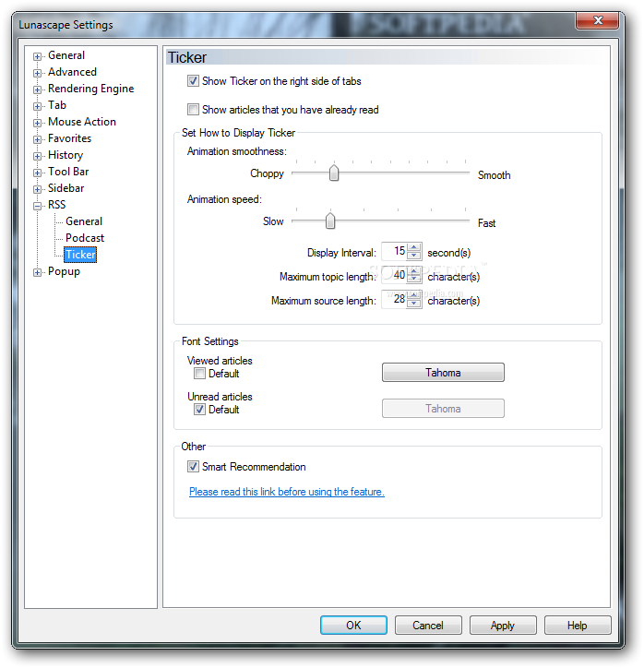Open Rendering Engine settings

coord(90,89)
